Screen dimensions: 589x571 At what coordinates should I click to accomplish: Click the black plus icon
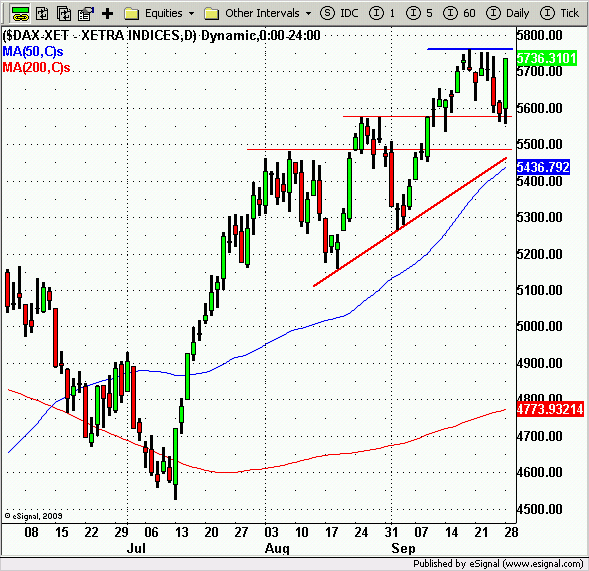(107, 14)
